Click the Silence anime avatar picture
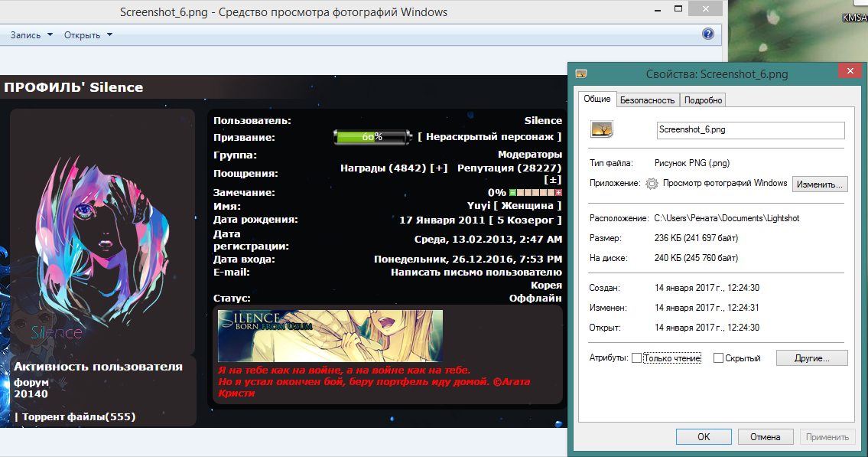 pyautogui.click(x=102, y=243)
